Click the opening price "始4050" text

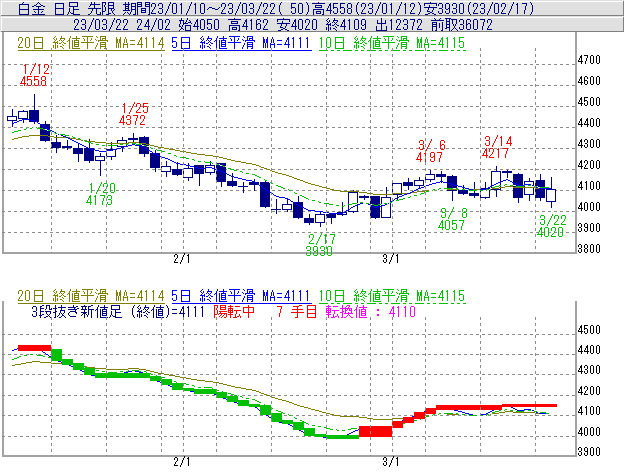[199, 25]
